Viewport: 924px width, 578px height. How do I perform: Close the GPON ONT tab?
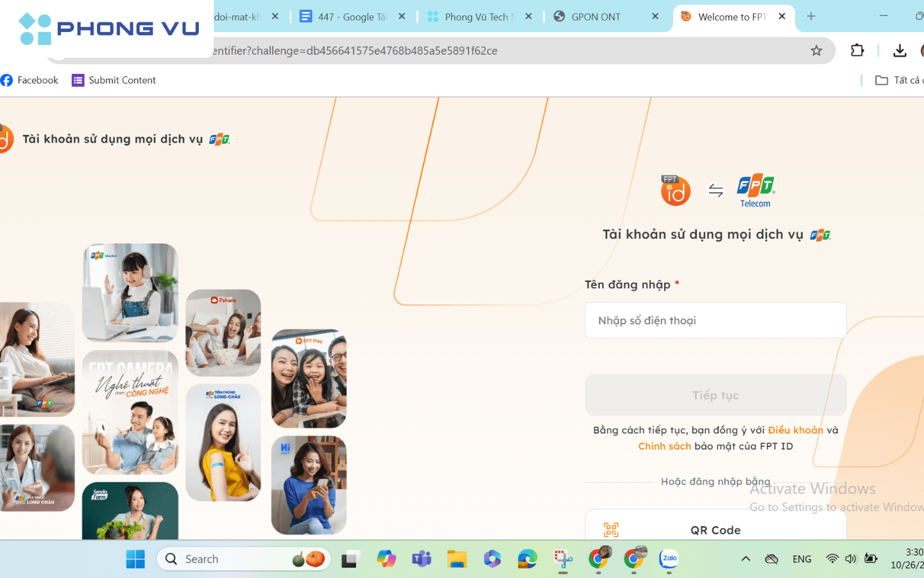[x=655, y=17]
